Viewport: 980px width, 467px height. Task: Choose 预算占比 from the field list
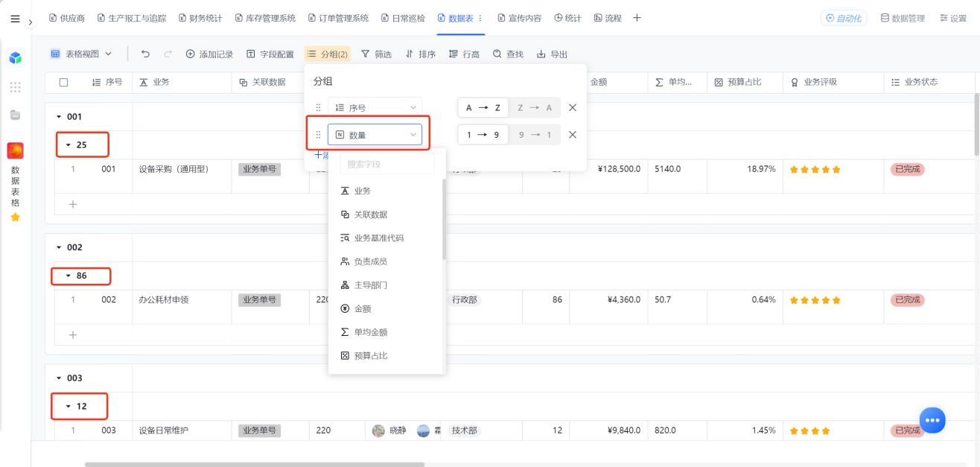tap(386, 356)
